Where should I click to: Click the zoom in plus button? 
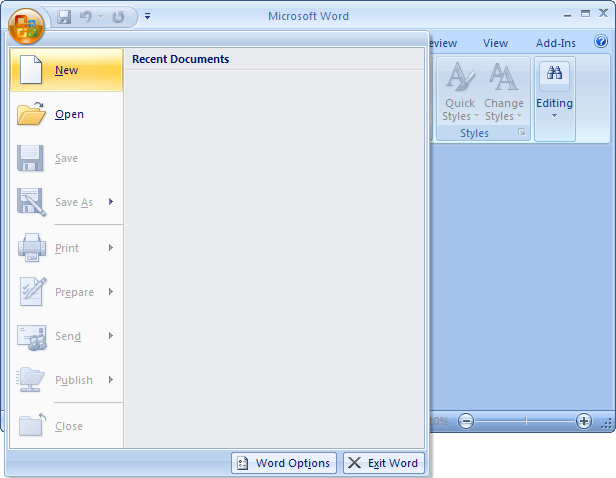[583, 421]
